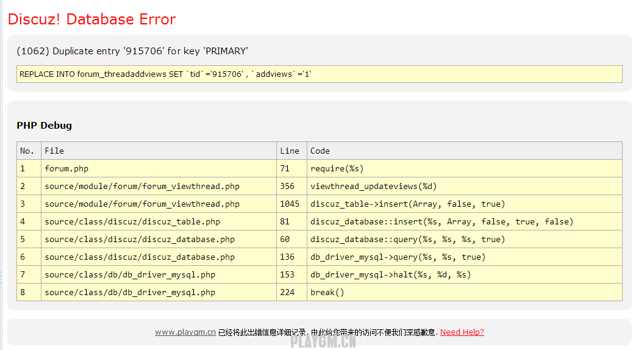
Task: Select the 'No.' column header
Action: point(29,151)
